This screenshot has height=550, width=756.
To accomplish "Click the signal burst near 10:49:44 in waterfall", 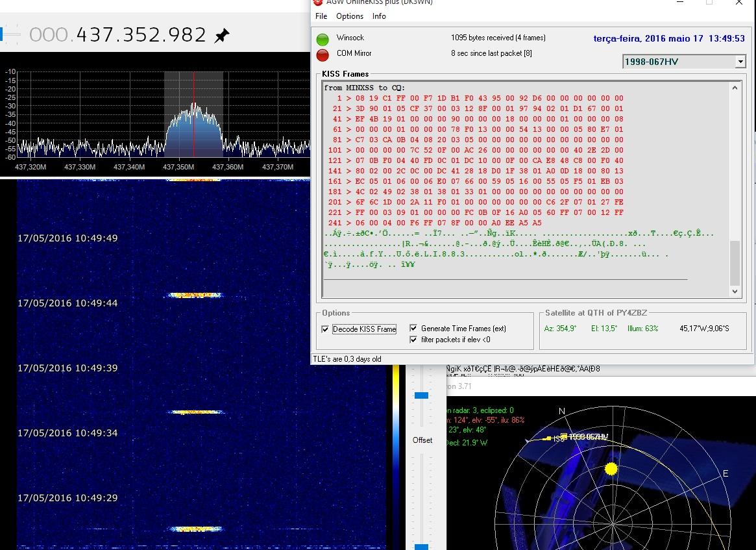I will click(195, 295).
